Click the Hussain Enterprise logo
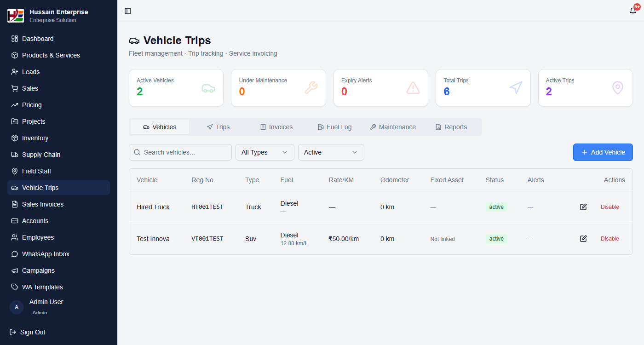This screenshot has height=345, width=644. tap(16, 16)
